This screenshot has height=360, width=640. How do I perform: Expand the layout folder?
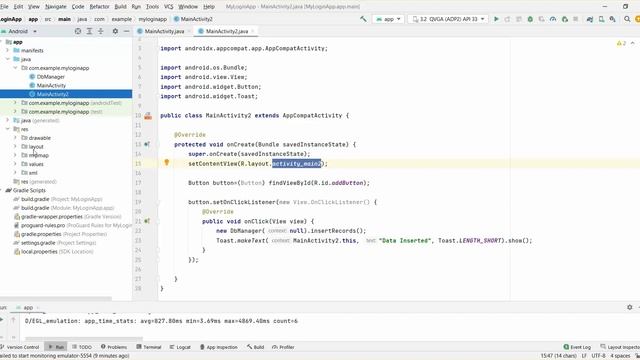pyautogui.click(x=16, y=147)
